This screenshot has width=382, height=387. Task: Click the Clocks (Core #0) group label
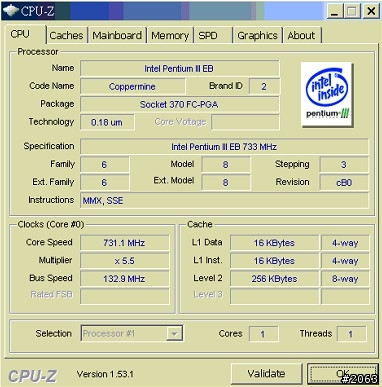[x=51, y=224]
